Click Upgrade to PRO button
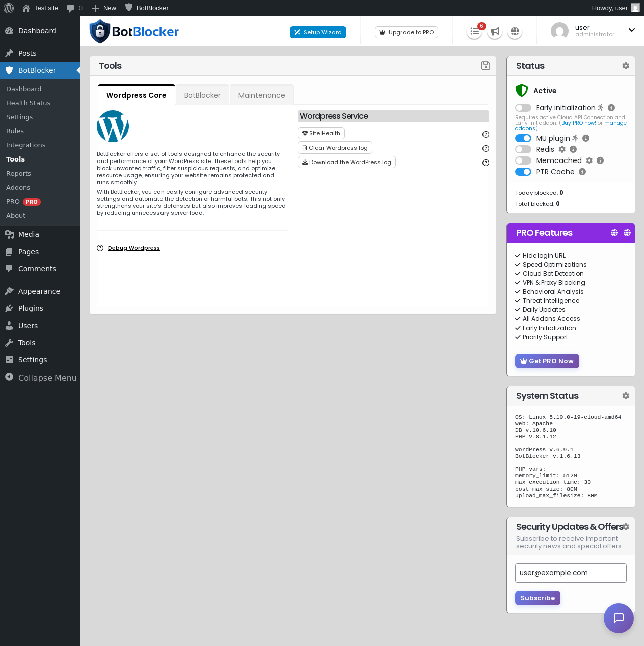The image size is (644, 646). [407, 32]
